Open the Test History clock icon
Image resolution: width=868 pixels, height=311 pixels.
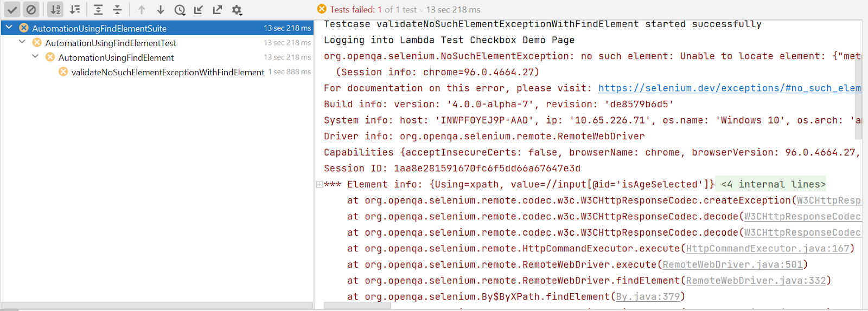(180, 10)
